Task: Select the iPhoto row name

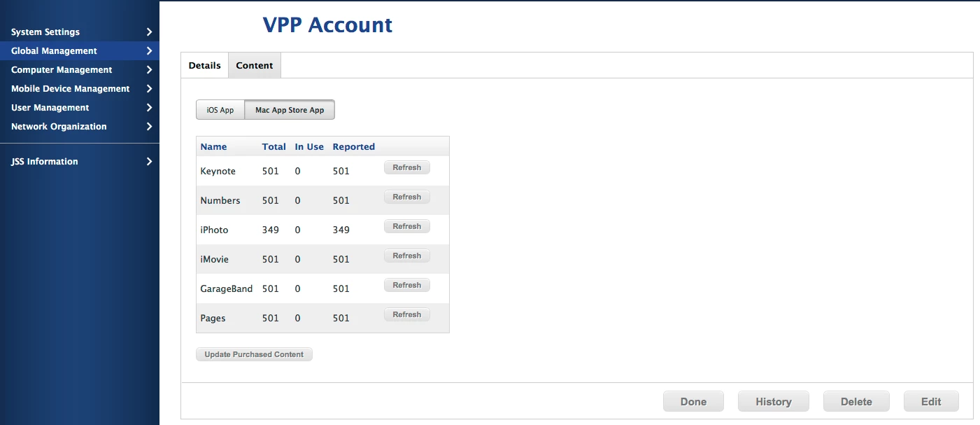Action: 214,230
